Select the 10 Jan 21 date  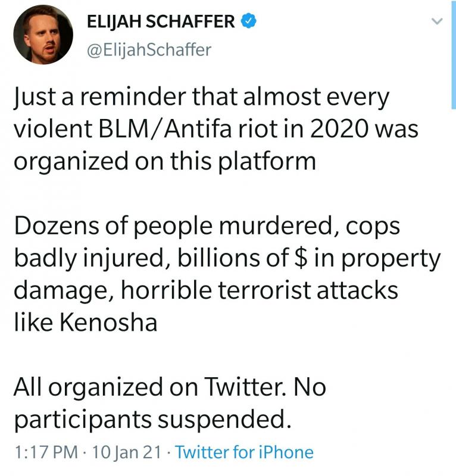[126, 452]
